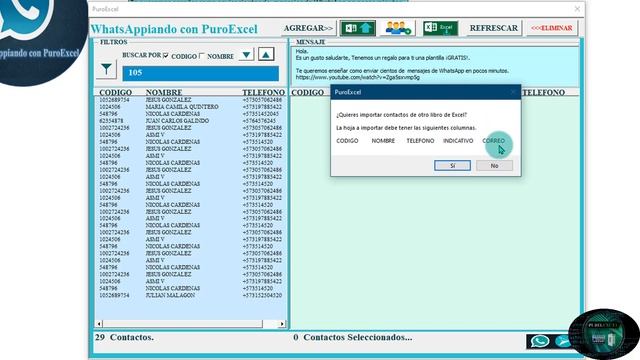Click the sort descending down-arrow button

[246, 55]
